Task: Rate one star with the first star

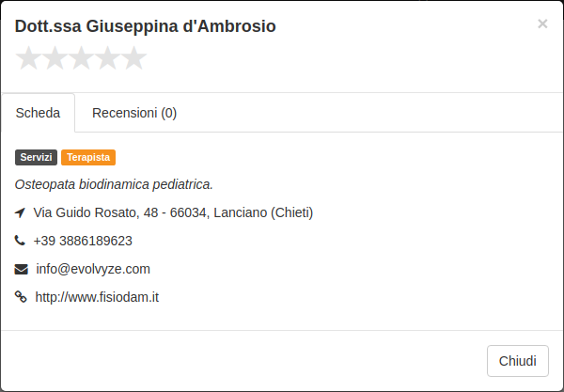Action: pos(28,58)
